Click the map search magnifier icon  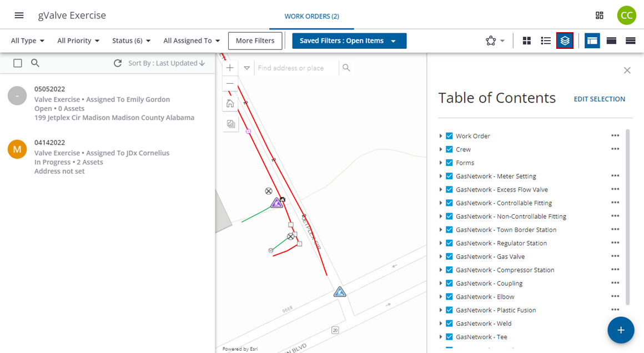[346, 68]
